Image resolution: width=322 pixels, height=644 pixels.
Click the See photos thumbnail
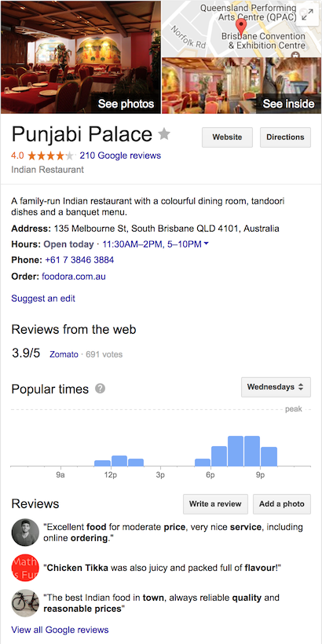(80, 57)
